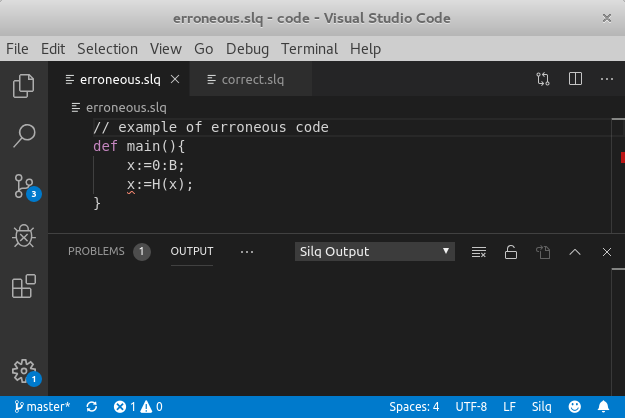Open editor more actions ellipsis menu

pyautogui.click(x=606, y=79)
